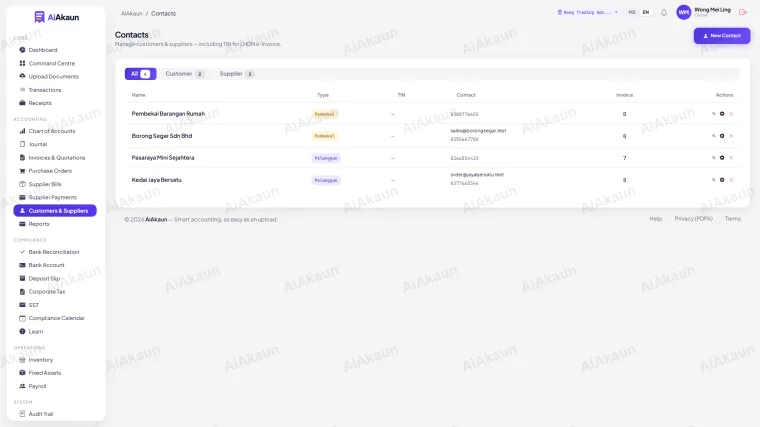Open Receipts in the sidebar
The image size is (760, 427).
point(40,103)
